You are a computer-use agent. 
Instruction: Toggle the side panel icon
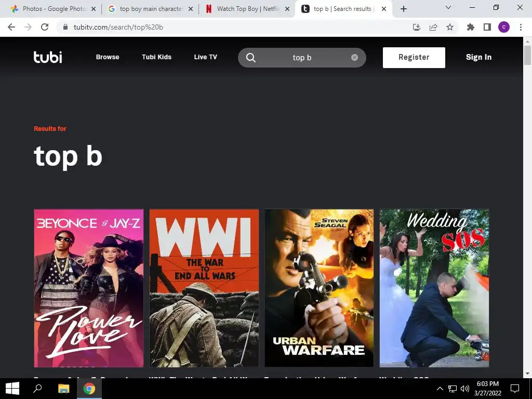[487, 27]
